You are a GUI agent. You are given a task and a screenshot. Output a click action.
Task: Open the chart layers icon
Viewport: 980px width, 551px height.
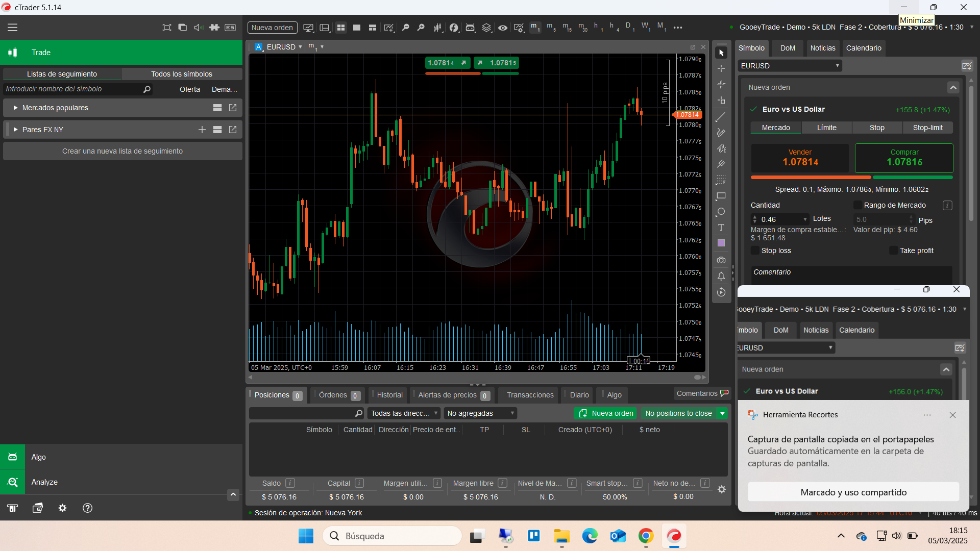[486, 28]
